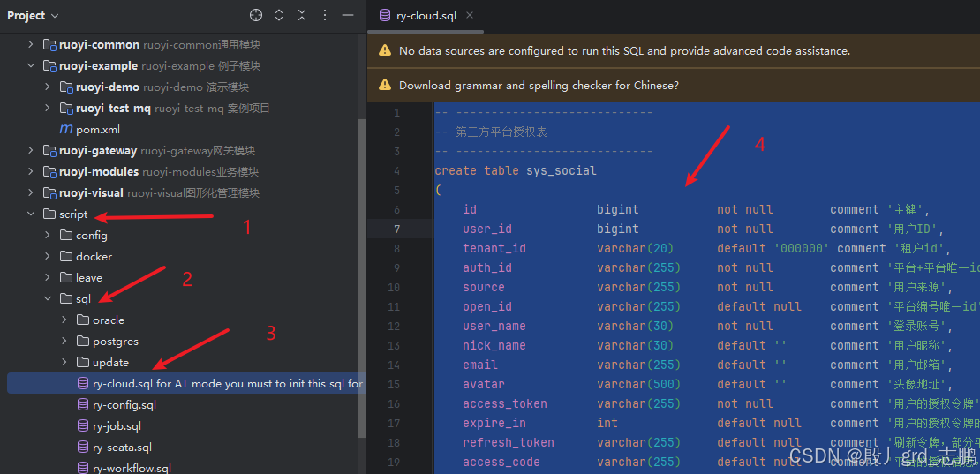The image size is (980, 474).
Task: Click the 'refresh_token' column name in editor
Action: point(509,443)
